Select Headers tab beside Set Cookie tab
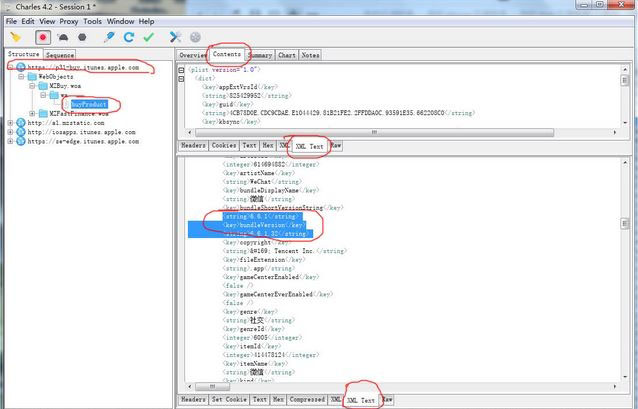 pos(193,400)
